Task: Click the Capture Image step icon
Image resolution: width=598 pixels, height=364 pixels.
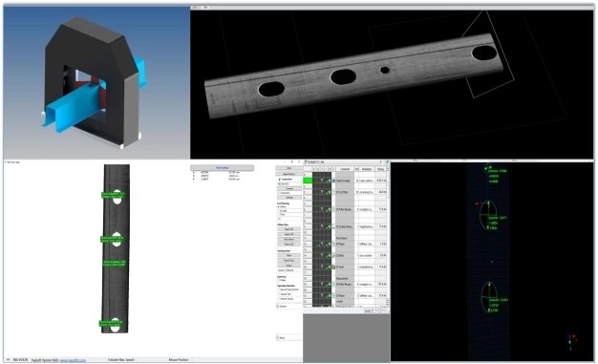Action: coord(333,181)
